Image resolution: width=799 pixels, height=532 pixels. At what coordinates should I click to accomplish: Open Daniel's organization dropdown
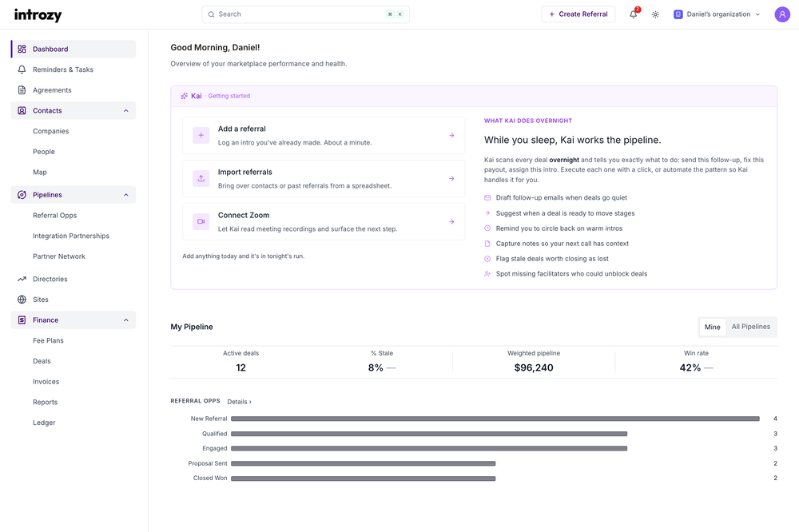[718, 14]
